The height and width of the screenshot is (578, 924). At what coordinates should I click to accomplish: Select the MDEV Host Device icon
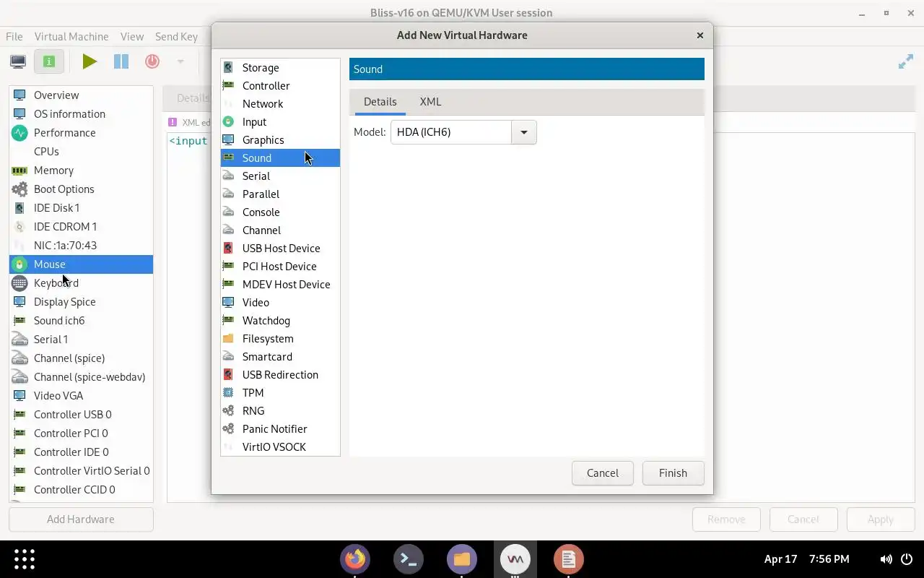[x=228, y=284]
